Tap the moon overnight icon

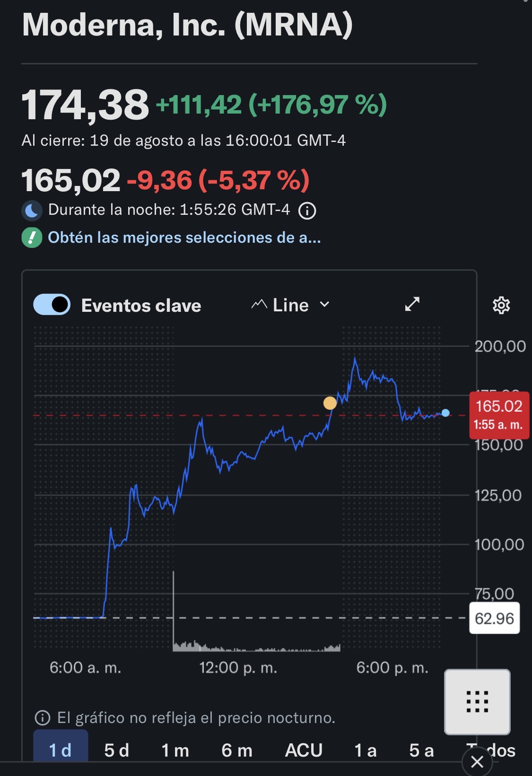[32, 211]
